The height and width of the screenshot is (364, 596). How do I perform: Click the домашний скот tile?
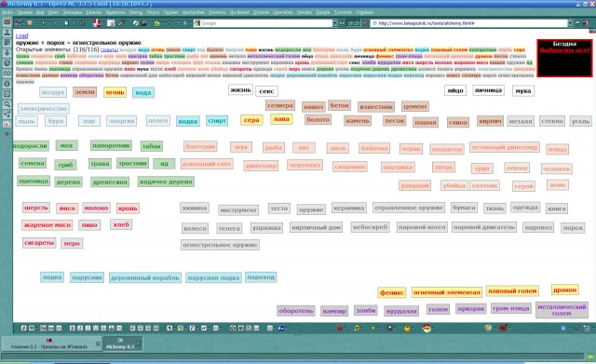[207, 164]
